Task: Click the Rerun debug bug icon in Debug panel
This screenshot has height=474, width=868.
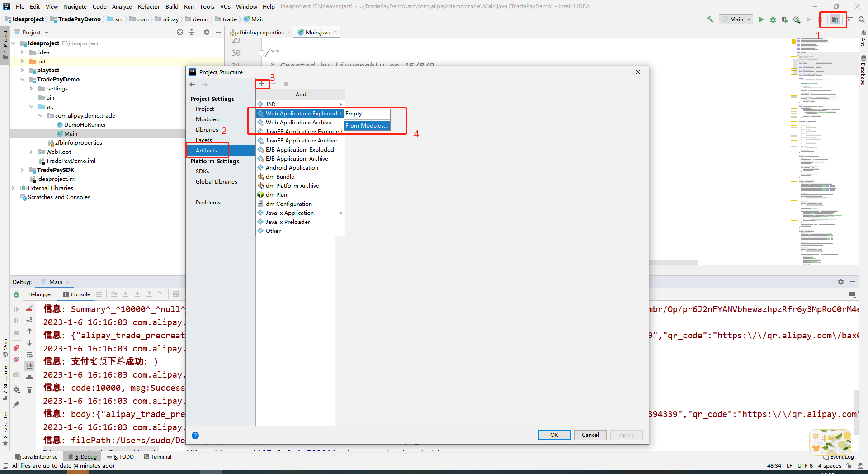Action: pos(16,294)
